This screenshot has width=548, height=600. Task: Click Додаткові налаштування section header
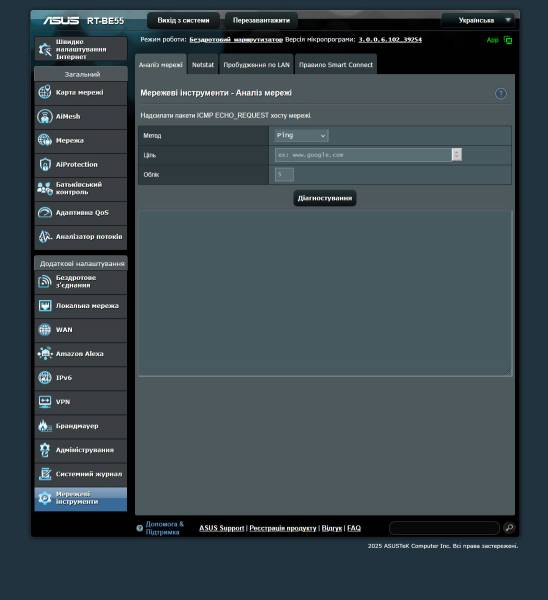point(81,264)
